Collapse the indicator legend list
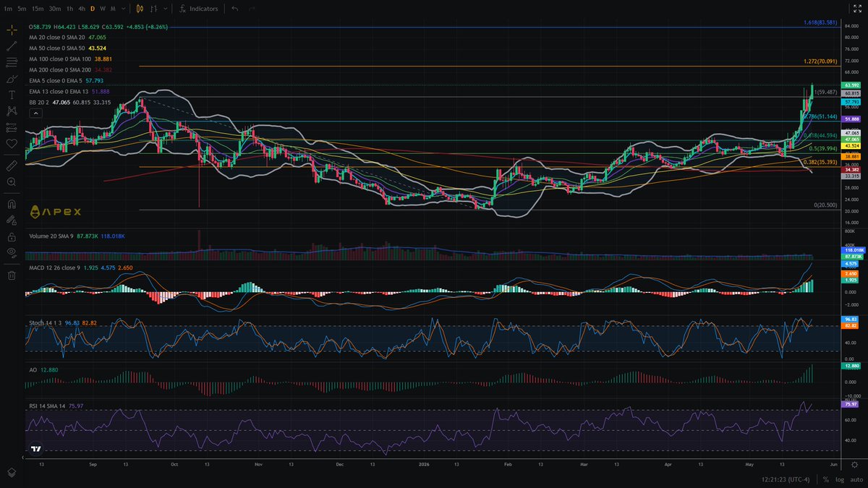Image resolution: width=868 pixels, height=488 pixels. tap(35, 113)
